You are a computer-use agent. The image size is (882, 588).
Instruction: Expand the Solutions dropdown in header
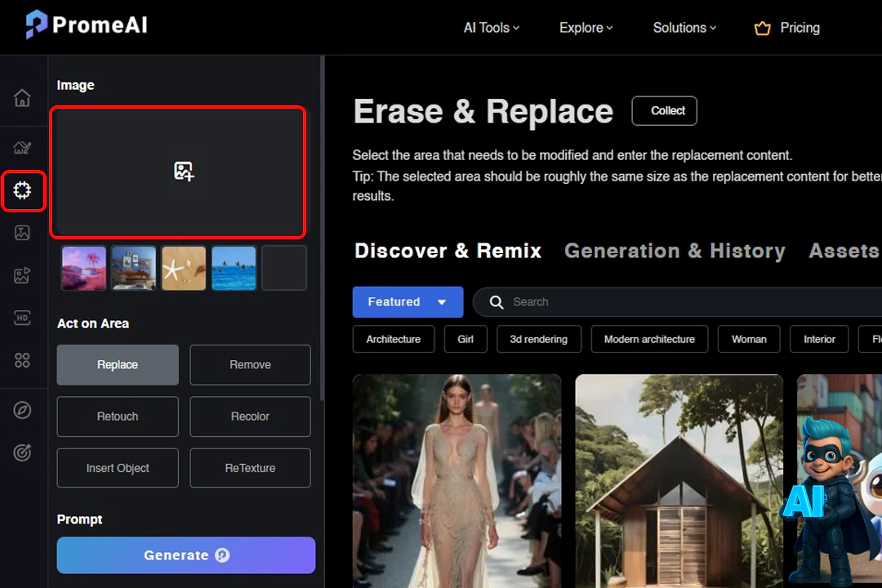684,28
